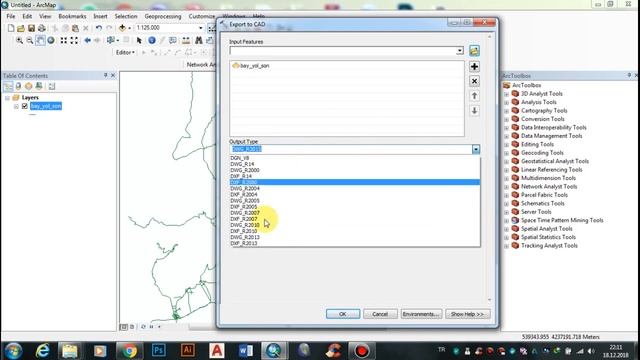Select Spatial Analyst Tools toolbox
640x360 pixels.
(x=547, y=229)
